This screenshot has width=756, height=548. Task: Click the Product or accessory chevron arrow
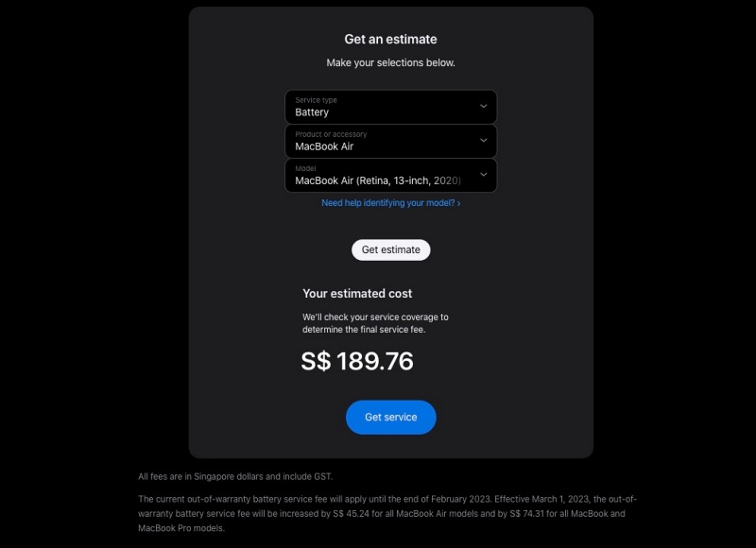483,140
